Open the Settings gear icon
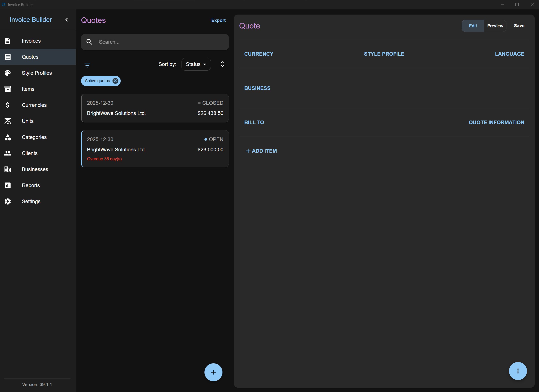539x392 pixels. point(8,201)
